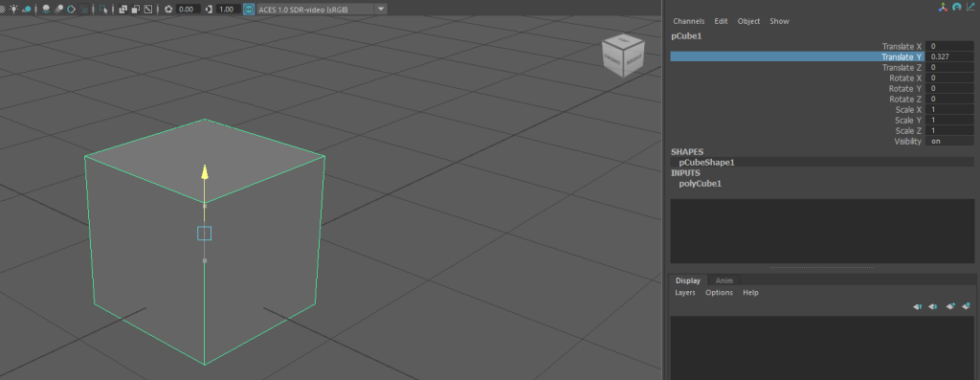Open the Edit menu in Channel Box

click(x=722, y=21)
